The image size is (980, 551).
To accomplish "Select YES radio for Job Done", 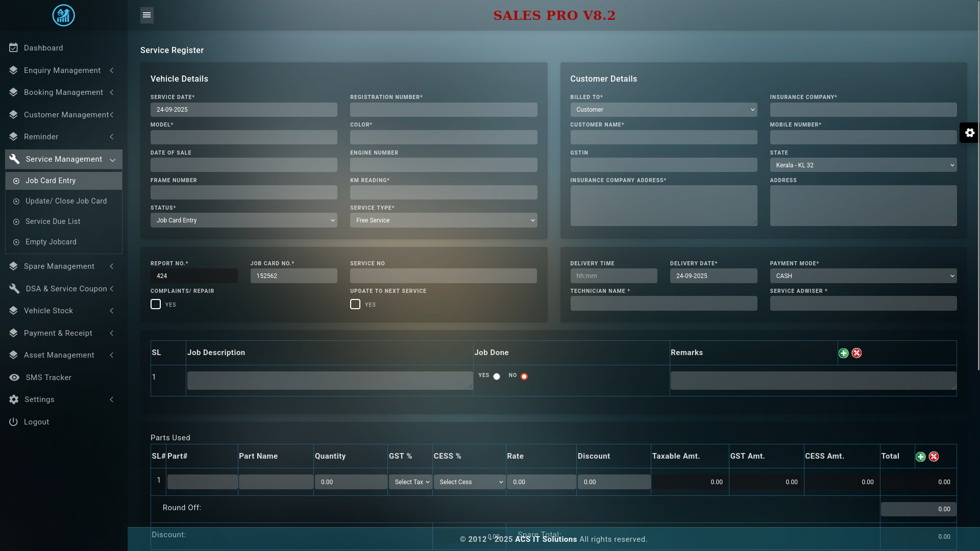I will [496, 377].
